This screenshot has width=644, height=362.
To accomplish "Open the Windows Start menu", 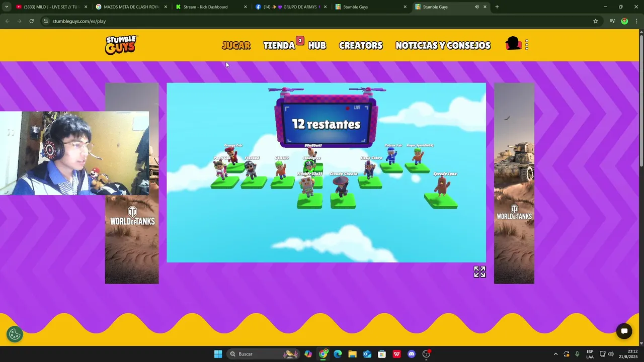I will 218,354.
